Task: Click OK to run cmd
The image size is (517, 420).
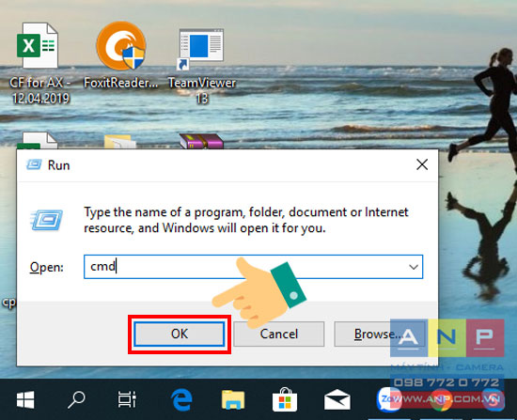Action: click(180, 334)
